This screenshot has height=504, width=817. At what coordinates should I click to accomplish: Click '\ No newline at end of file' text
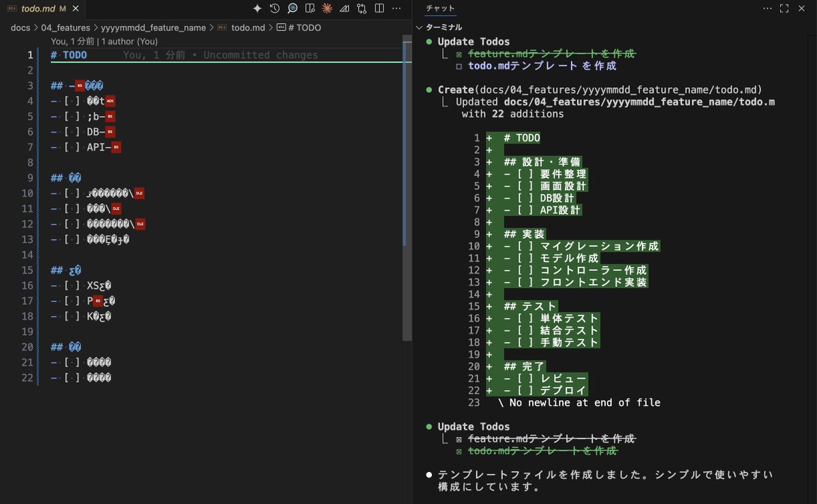579,403
